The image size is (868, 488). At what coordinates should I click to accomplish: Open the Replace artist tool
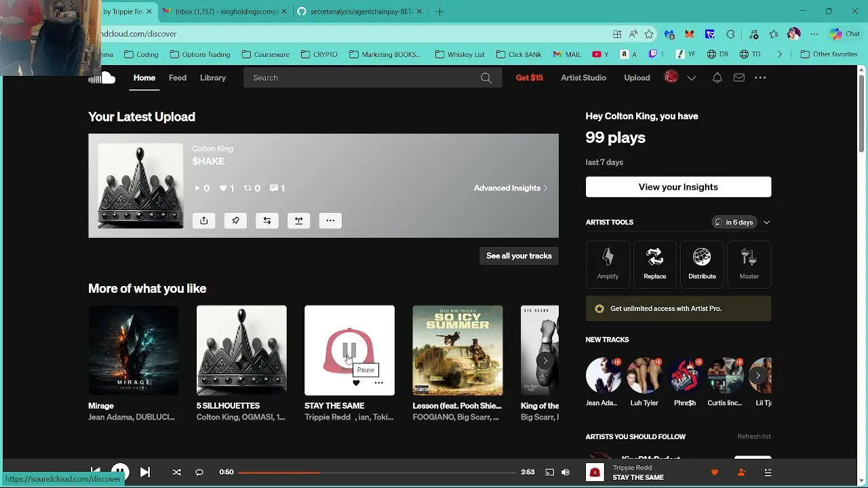click(654, 264)
